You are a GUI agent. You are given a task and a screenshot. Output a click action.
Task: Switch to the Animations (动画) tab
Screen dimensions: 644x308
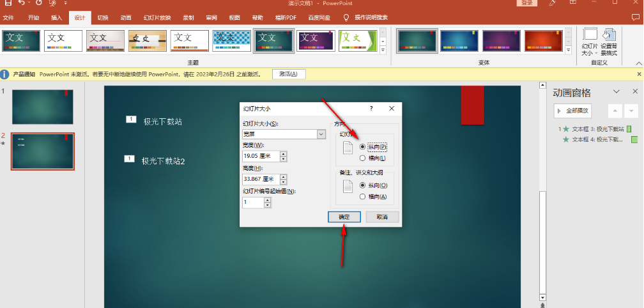[126, 18]
